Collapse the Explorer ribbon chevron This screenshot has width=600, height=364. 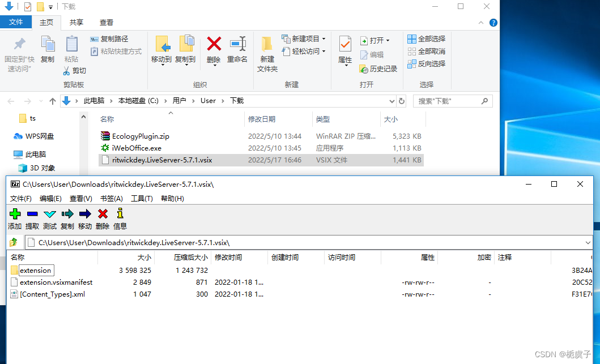(481, 23)
